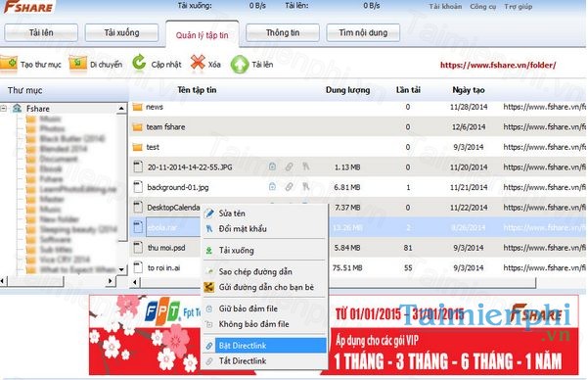Image resolution: width=588 pixels, height=380 pixels.
Task: Click the link icon on the 20-11-2014-14-22-55.JPG row
Action: tap(289, 166)
